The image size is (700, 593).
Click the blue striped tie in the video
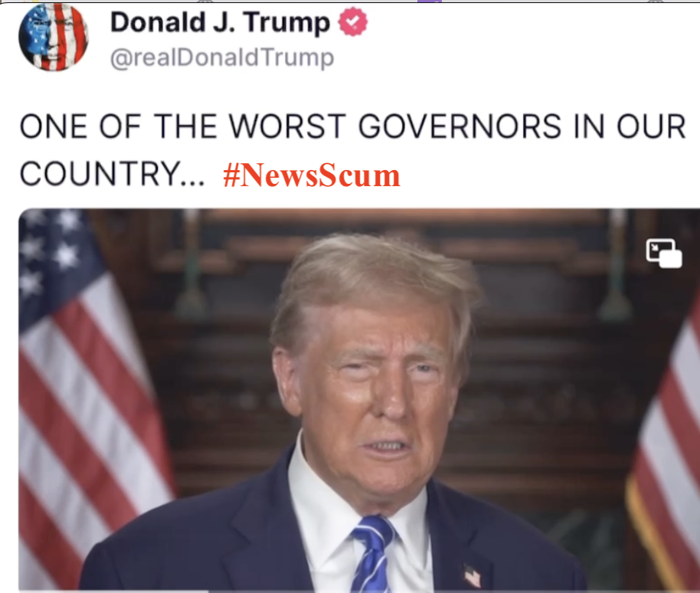[371, 554]
